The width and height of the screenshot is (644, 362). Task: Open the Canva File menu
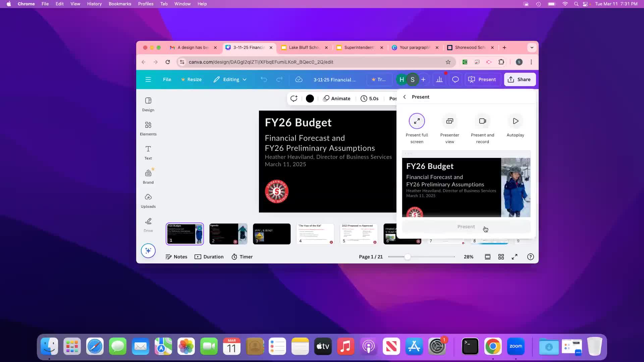coord(167,79)
